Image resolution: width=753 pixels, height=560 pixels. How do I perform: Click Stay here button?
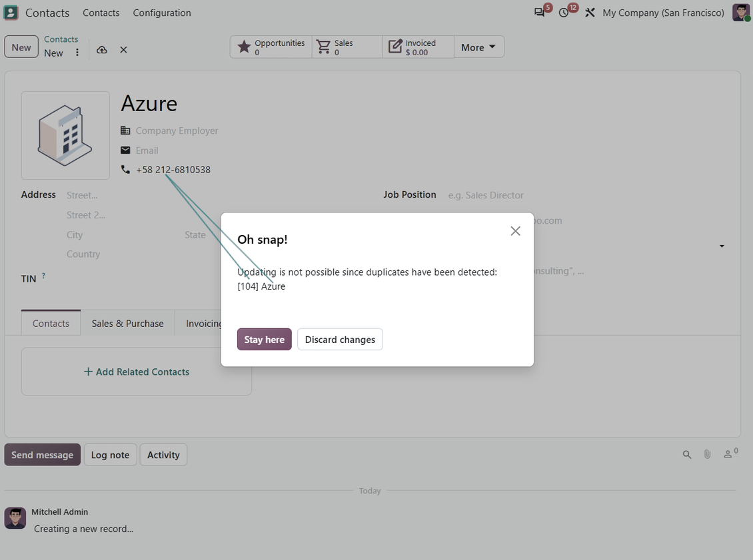tap(264, 340)
